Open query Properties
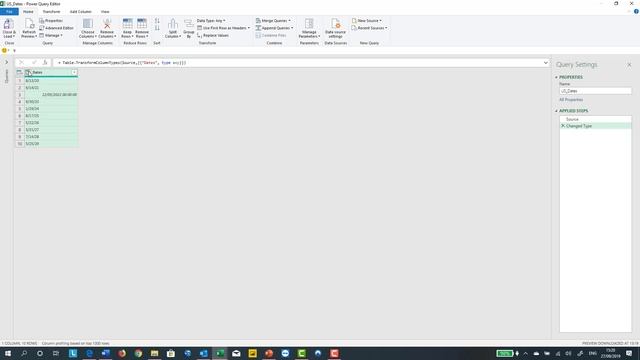This screenshot has height=360, width=640. click(x=51, y=20)
